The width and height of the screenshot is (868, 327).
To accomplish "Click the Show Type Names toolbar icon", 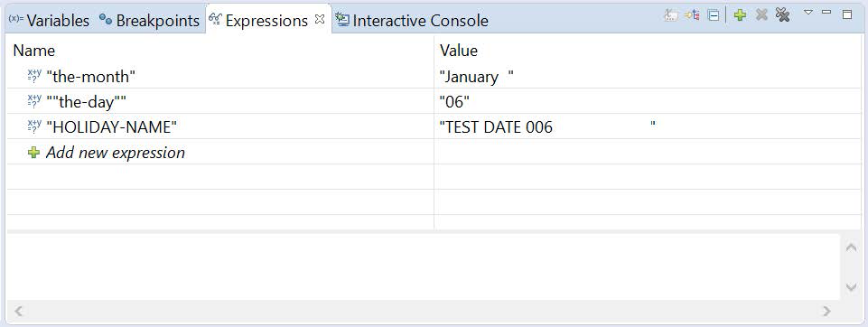I will click(x=670, y=15).
